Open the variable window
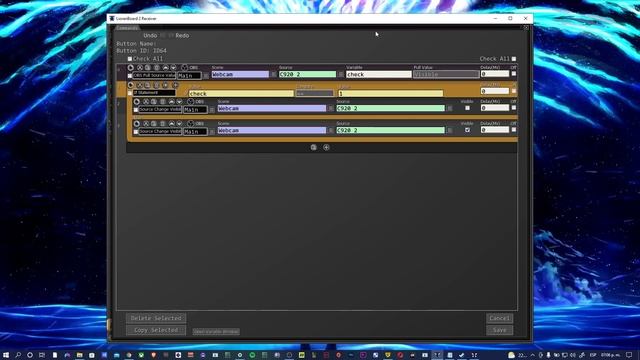Image resolution: width=640 pixels, height=360 pixels. tap(216, 331)
